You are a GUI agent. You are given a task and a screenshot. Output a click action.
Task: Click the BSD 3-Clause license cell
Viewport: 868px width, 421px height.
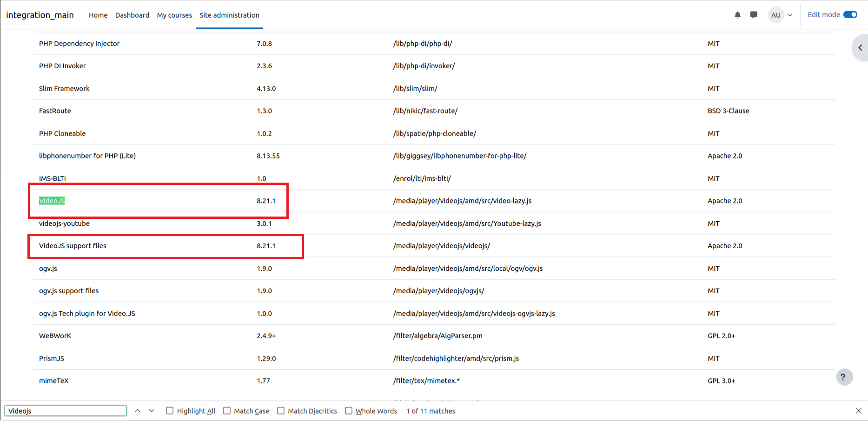(728, 111)
